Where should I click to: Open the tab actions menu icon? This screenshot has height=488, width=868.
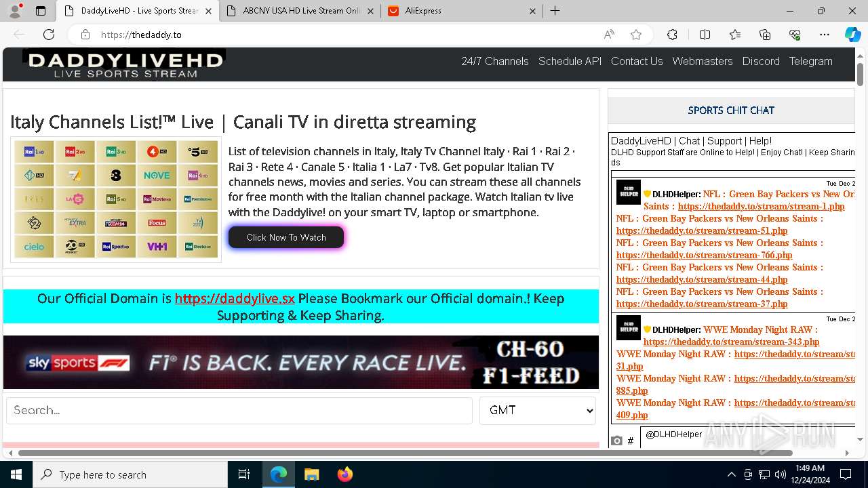pyautogui.click(x=41, y=11)
